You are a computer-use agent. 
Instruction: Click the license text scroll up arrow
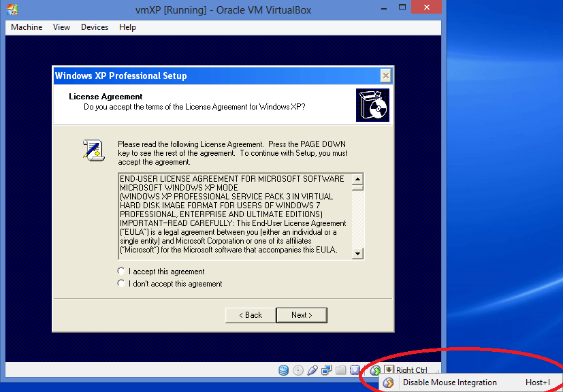pos(357,180)
